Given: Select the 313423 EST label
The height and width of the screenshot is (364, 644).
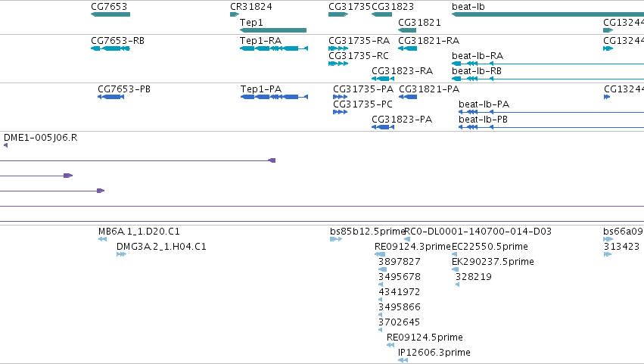Looking at the screenshot, I should click(621, 247).
